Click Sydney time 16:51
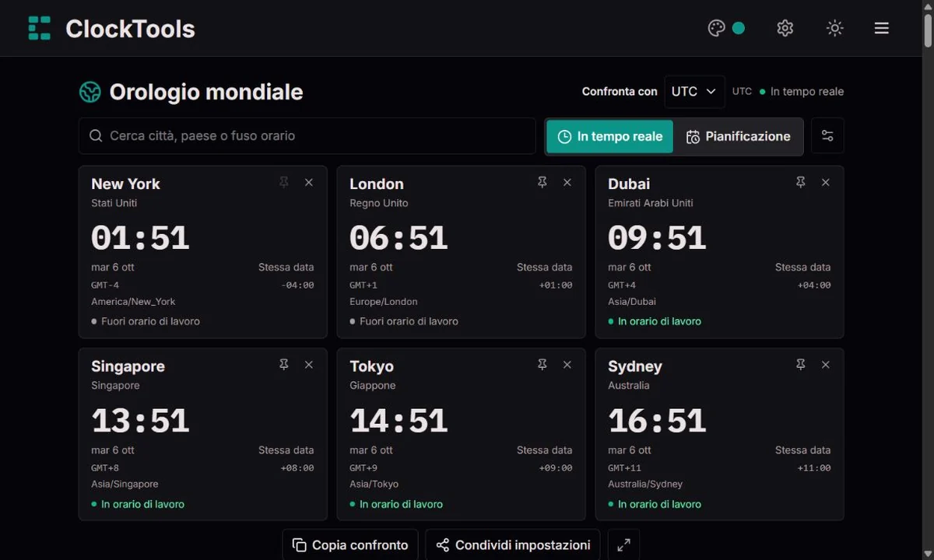This screenshot has height=560, width=934. [657, 421]
